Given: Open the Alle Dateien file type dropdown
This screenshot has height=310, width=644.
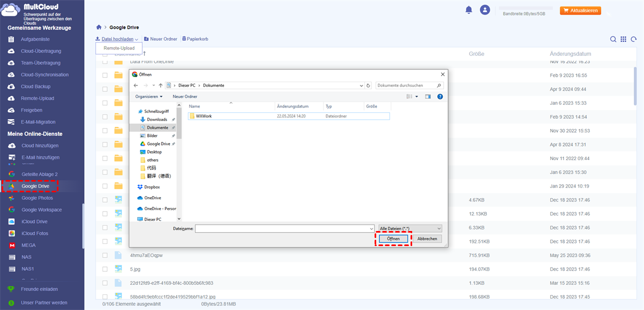Looking at the screenshot, I should [x=411, y=228].
